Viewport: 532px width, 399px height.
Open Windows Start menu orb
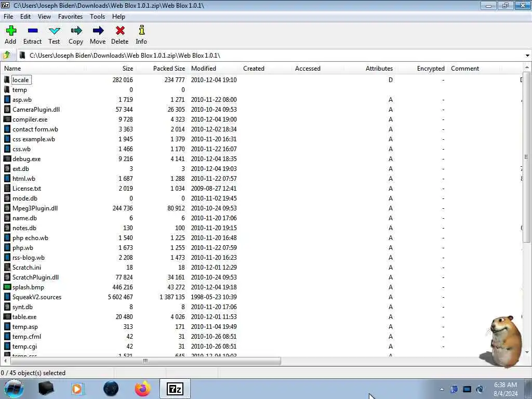pos(14,389)
